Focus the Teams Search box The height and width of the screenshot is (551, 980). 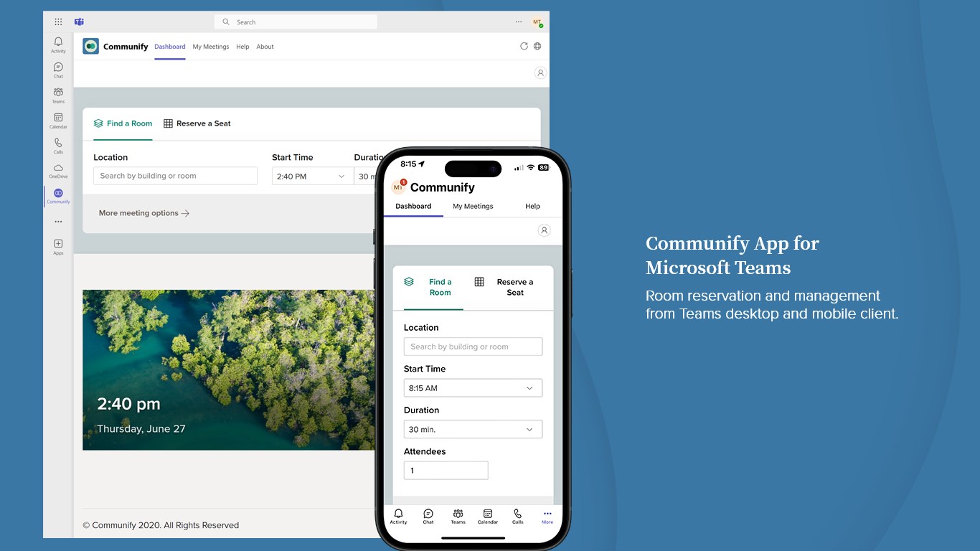click(296, 22)
